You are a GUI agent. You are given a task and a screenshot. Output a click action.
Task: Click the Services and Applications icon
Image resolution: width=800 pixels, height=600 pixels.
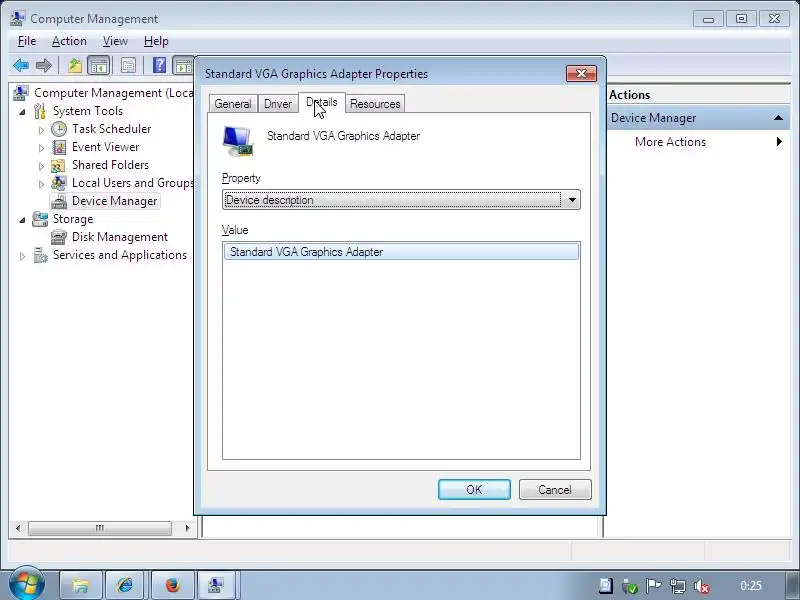(40, 255)
